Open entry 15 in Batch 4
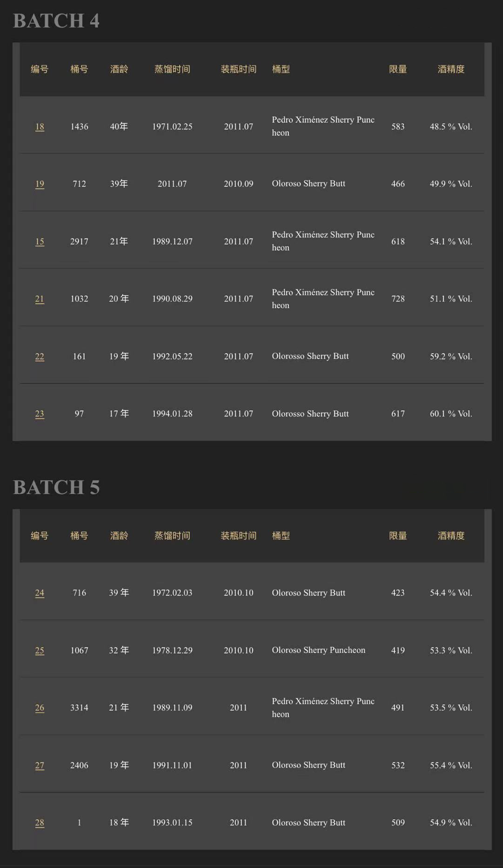 [40, 241]
